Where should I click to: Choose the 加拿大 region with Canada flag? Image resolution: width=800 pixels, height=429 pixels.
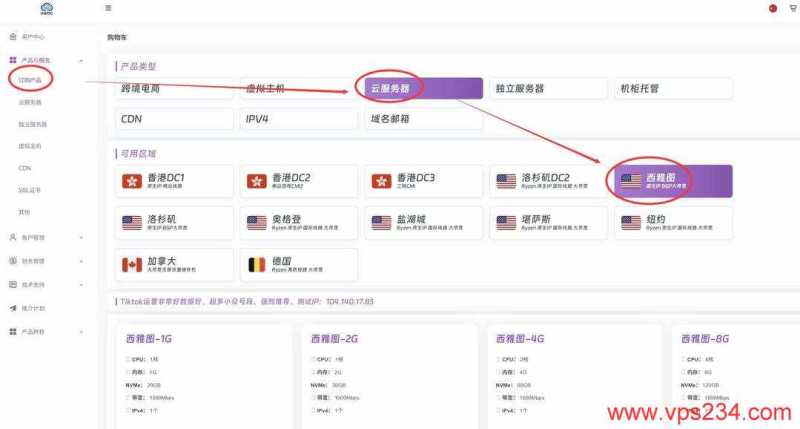click(174, 265)
